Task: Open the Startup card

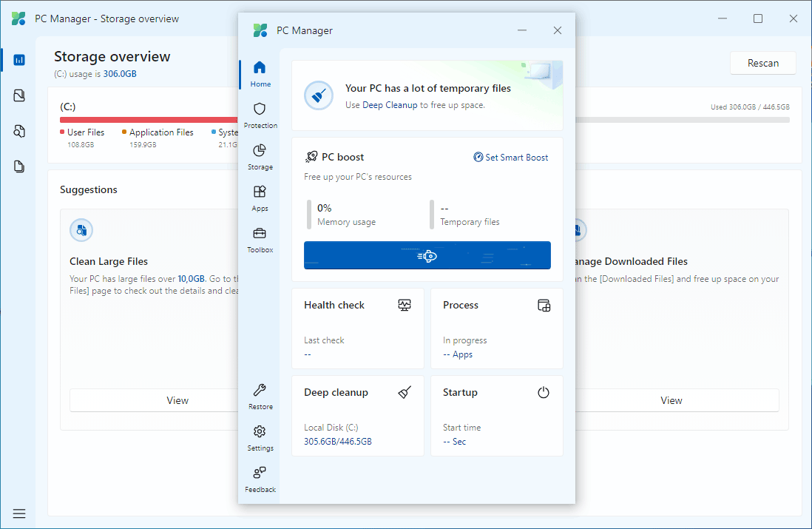Action: tap(497, 416)
